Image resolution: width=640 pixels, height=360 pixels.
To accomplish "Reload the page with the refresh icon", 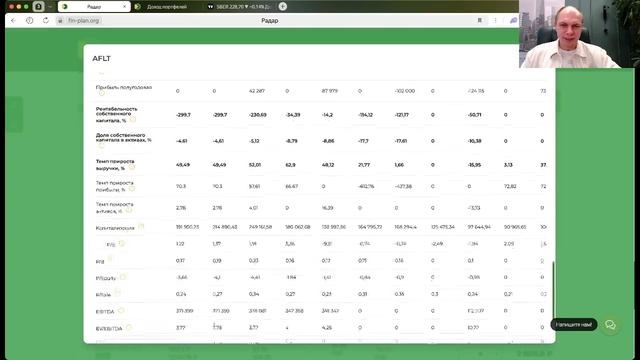I will 45,20.
